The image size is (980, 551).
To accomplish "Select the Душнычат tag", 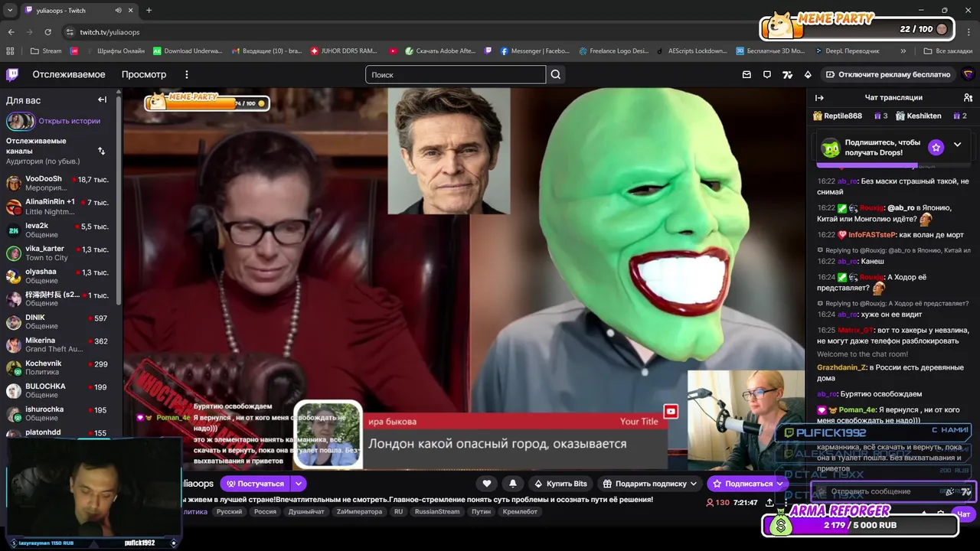I will point(306,512).
